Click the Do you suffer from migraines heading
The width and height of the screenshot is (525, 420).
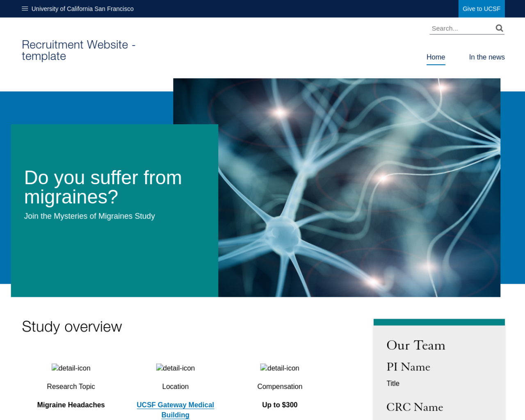(x=103, y=187)
